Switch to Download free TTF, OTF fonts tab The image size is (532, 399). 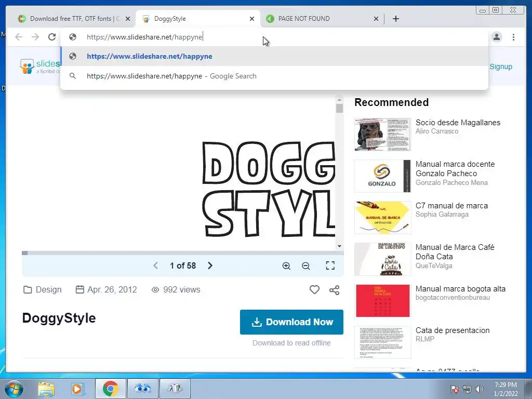pos(73,19)
